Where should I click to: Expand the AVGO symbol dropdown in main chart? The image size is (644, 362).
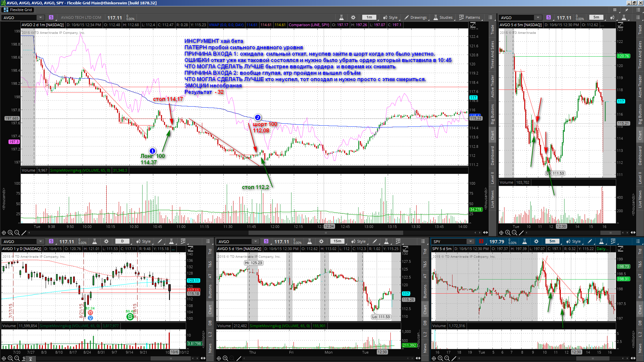pyautogui.click(x=41, y=17)
